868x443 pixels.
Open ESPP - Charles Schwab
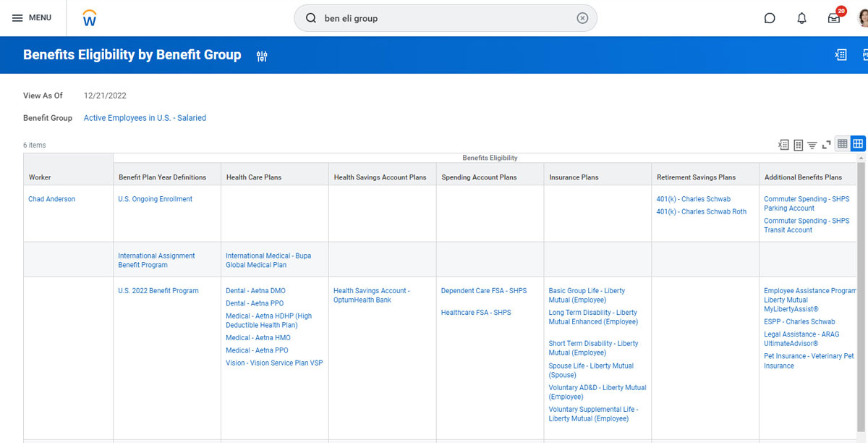point(799,322)
